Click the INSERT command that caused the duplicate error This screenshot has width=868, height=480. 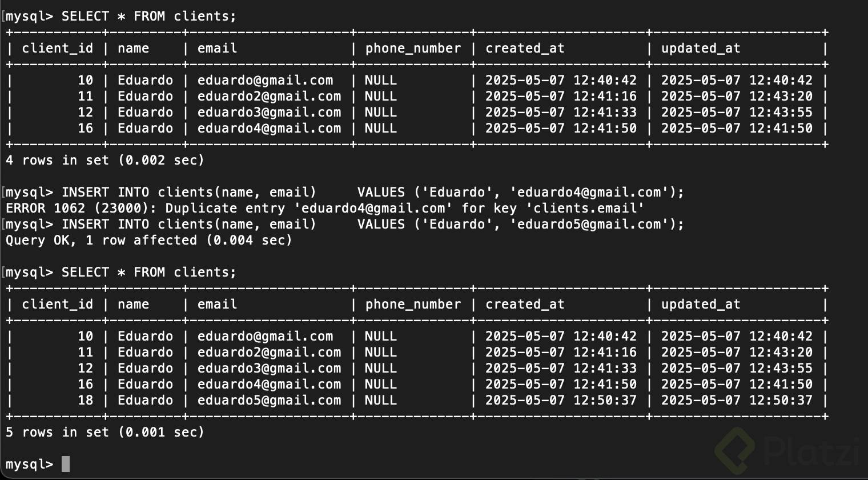tap(372, 192)
